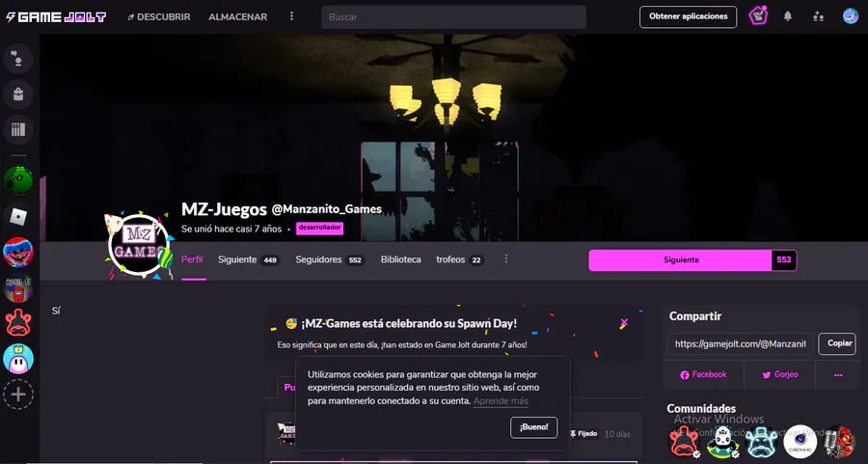Click the Aprende más cookie link
Image resolution: width=868 pixels, height=464 pixels.
pos(501,401)
